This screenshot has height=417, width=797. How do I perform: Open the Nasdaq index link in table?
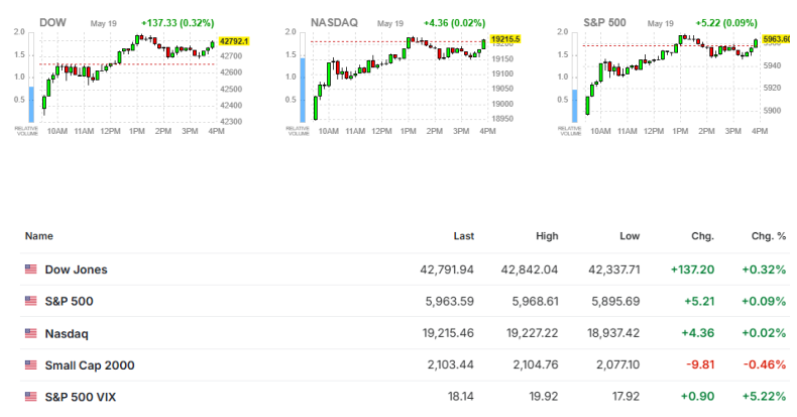point(66,334)
